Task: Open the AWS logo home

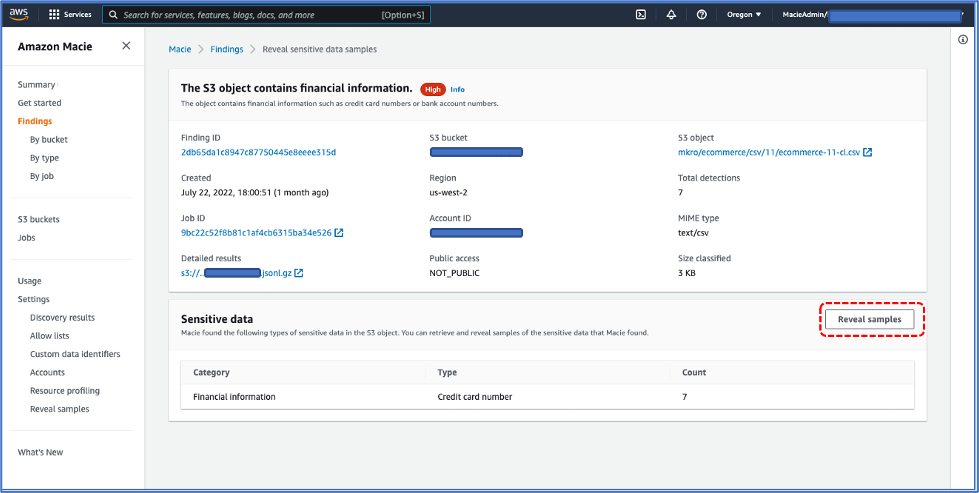Action: point(19,14)
